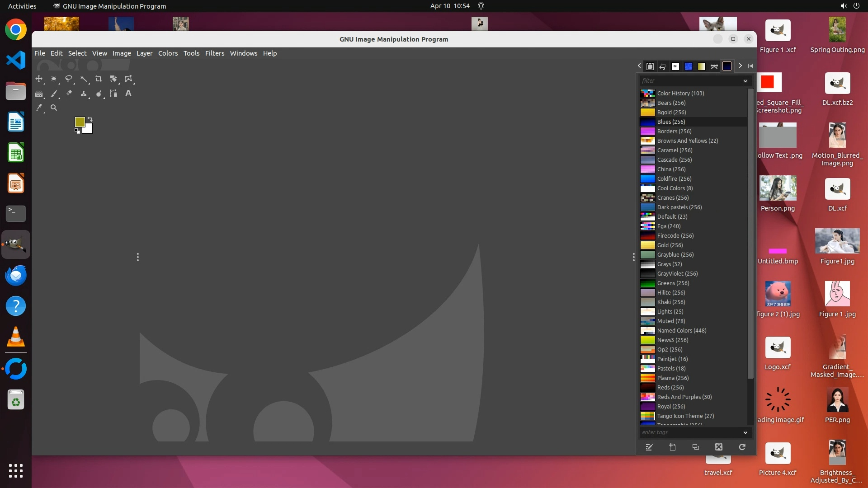Open the dock tab configuration menu
The height and width of the screenshot is (488, 868).
coord(750,66)
